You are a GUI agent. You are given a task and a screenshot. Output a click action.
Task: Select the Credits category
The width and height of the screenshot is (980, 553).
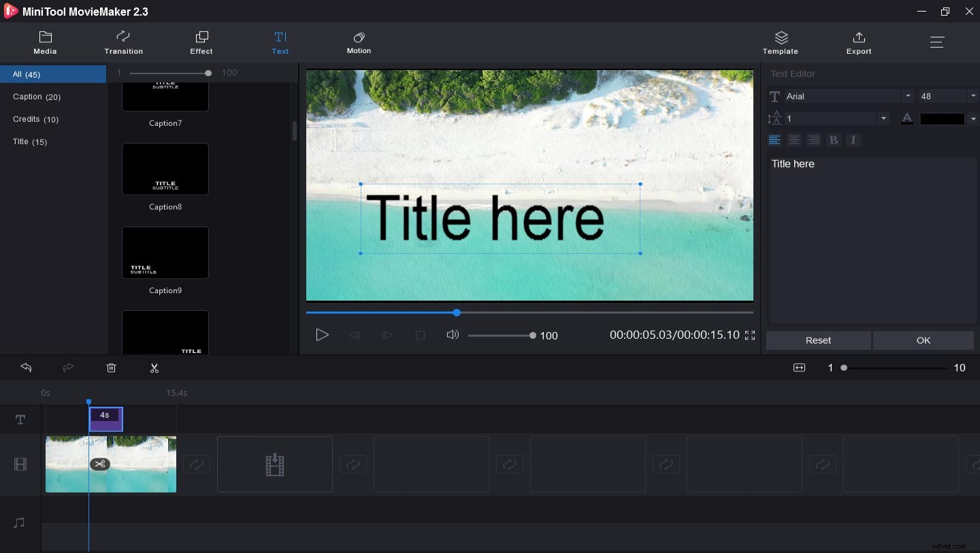coord(35,119)
